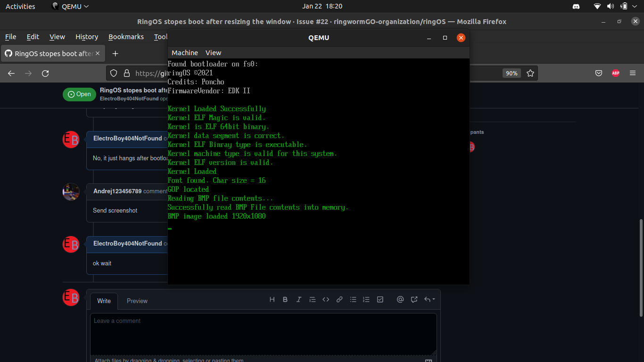This screenshot has width=644, height=362.
Task: Add a task list in comment
Action: 380,299
